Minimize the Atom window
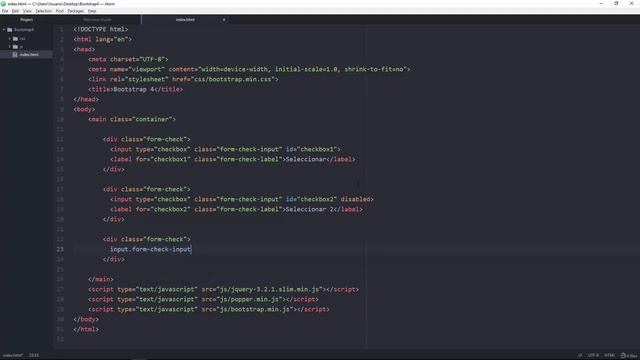Viewport: 640px width, 360px height. click(601, 4)
